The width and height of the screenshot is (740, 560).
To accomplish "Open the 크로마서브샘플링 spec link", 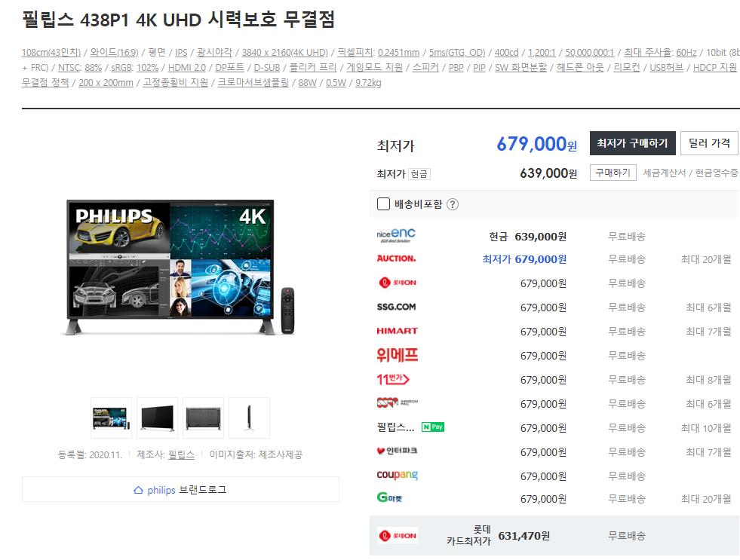I will [x=253, y=82].
